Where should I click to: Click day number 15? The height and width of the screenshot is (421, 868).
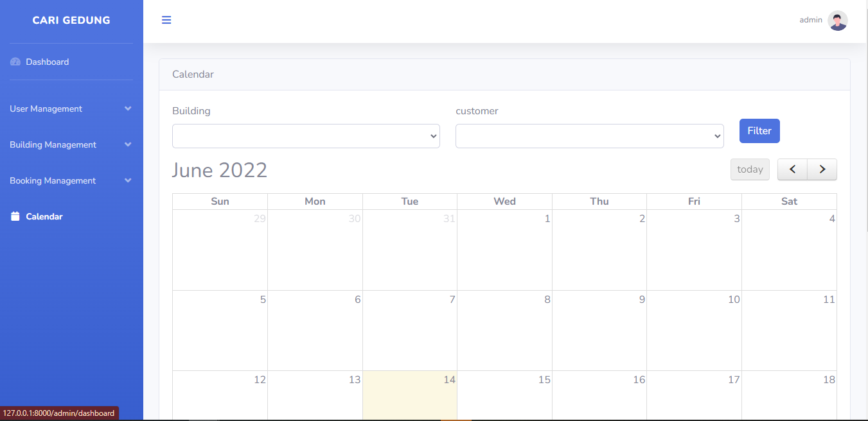pyautogui.click(x=544, y=380)
